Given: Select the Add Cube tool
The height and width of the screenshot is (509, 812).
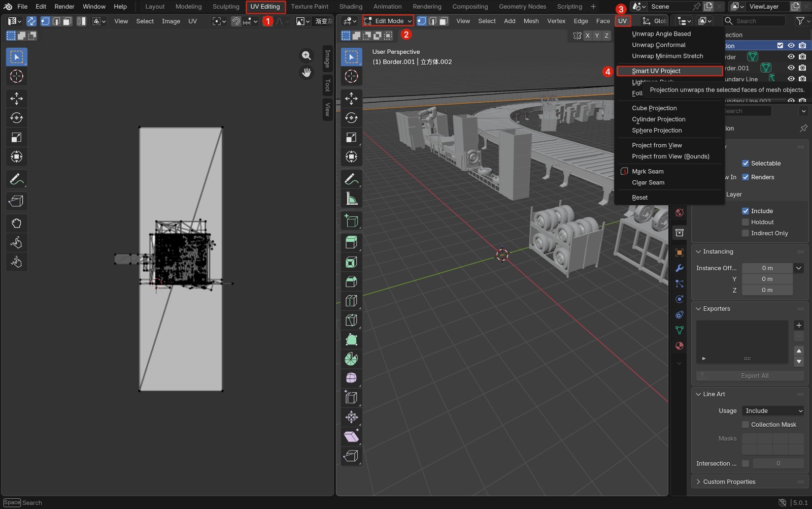Looking at the screenshot, I should pos(351,220).
